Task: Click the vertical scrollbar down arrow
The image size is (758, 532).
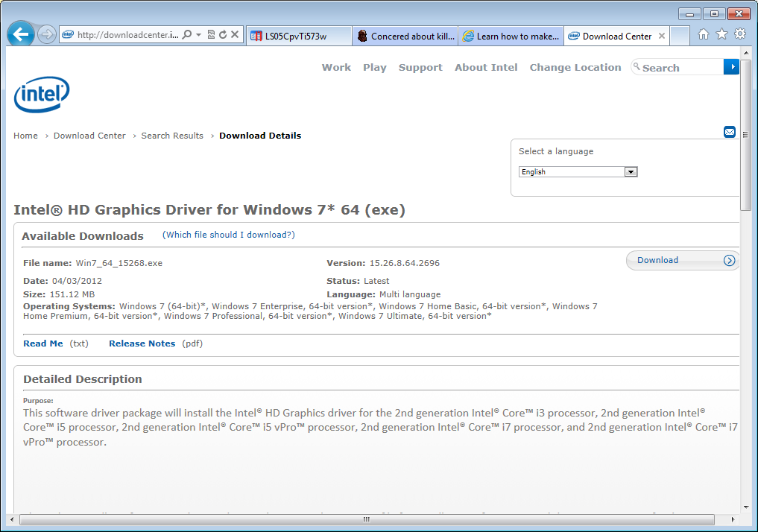Action: coord(746,507)
